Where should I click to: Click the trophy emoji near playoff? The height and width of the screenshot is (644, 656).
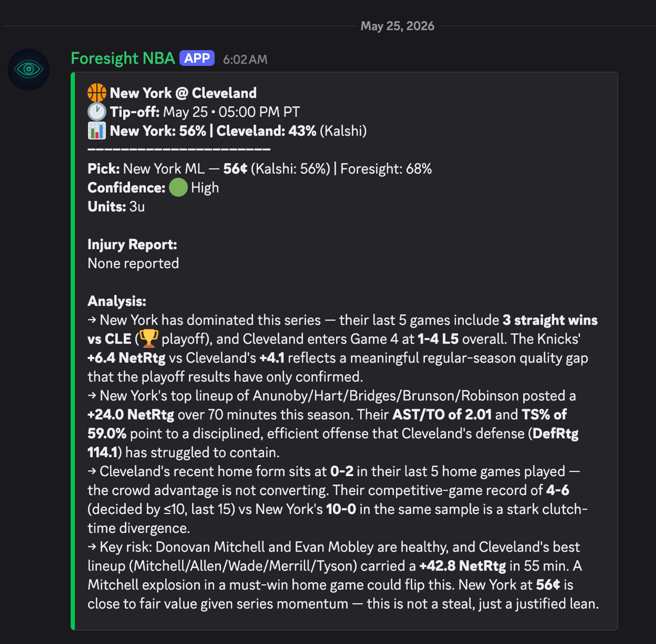149,339
